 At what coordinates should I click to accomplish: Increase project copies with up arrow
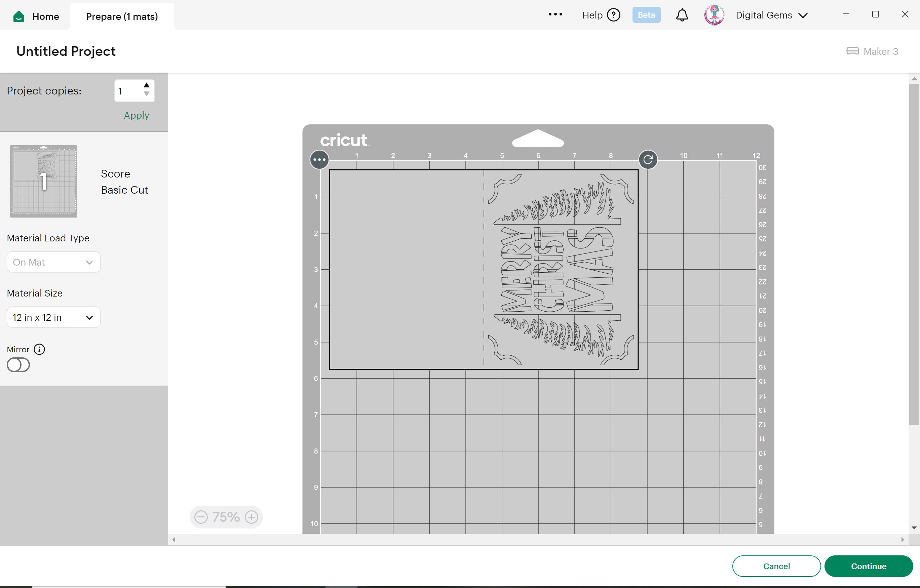click(x=146, y=85)
